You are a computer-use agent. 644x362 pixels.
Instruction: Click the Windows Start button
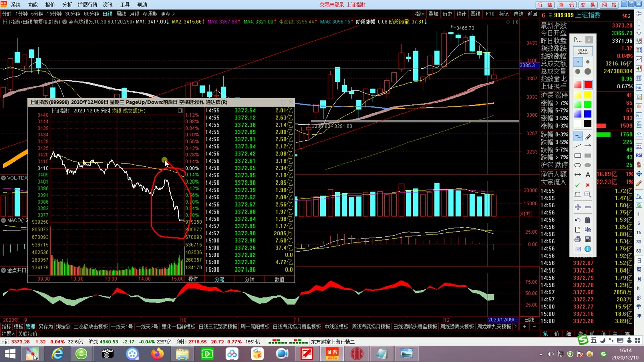point(9,354)
